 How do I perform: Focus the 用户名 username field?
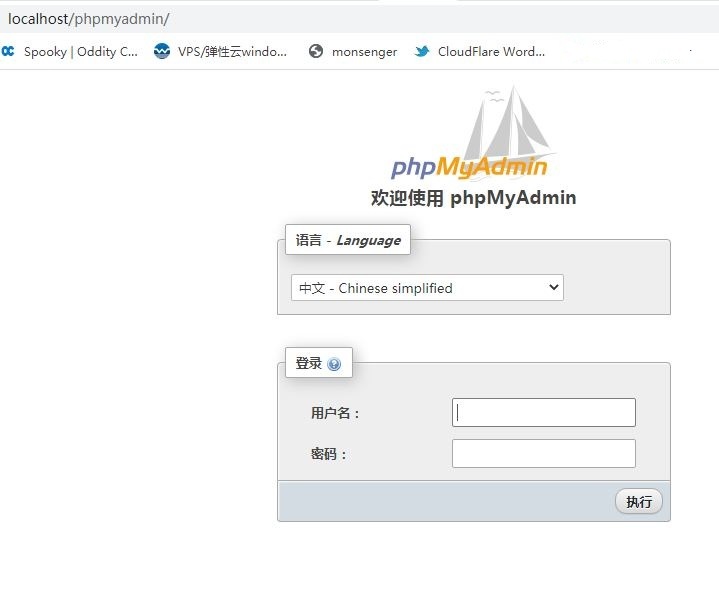click(543, 412)
